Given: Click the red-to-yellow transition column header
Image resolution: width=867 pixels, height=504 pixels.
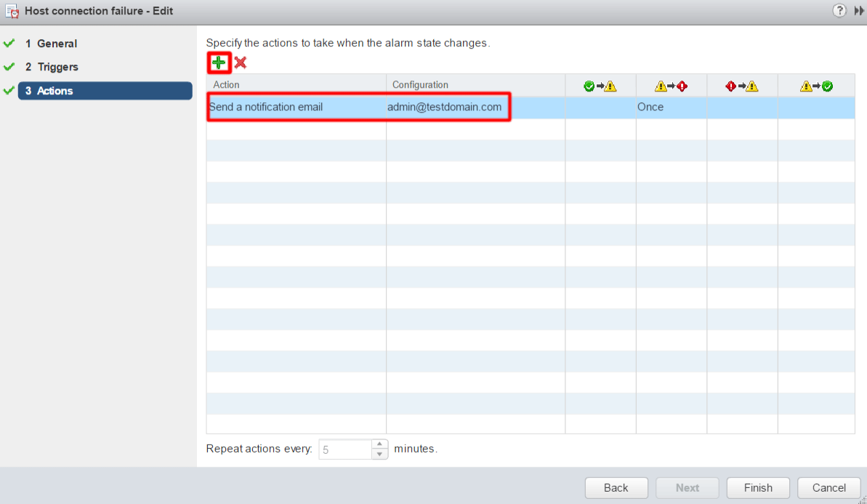Looking at the screenshot, I should [741, 86].
